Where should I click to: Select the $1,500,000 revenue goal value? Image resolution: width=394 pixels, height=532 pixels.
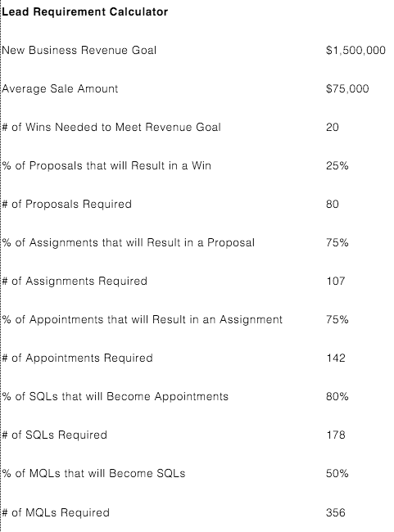356,50
